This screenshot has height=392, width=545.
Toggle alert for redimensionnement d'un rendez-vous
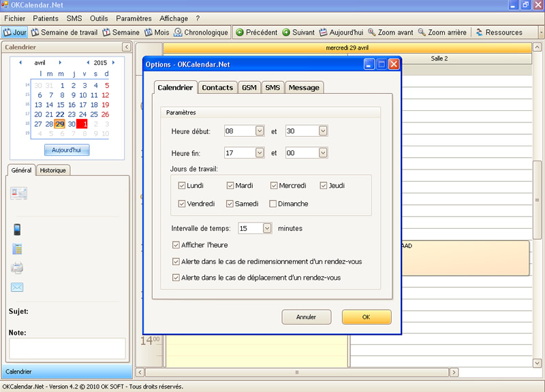click(176, 261)
